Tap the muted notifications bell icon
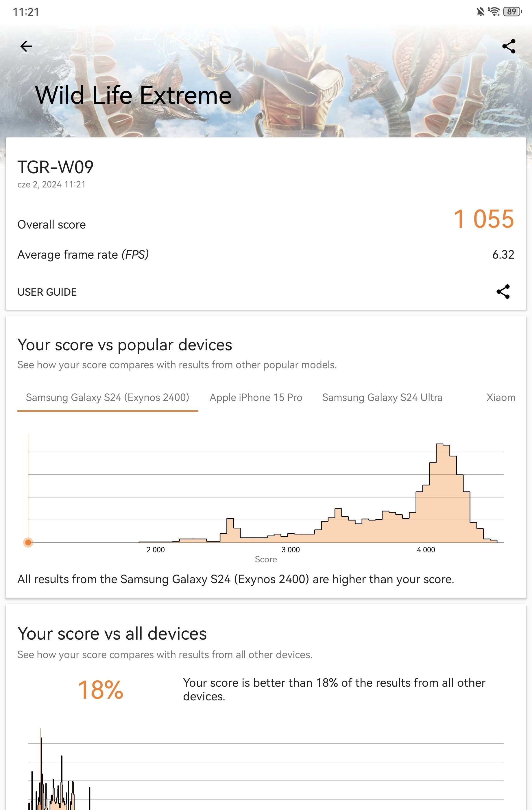 (x=480, y=12)
